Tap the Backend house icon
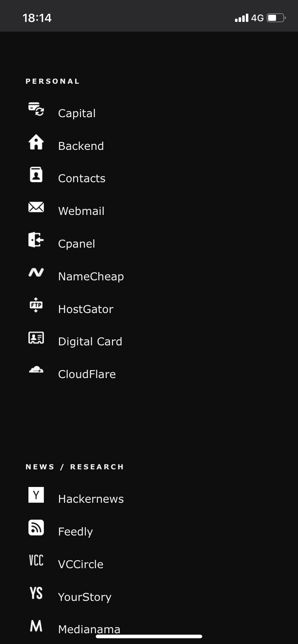The width and height of the screenshot is (298, 644). (x=36, y=142)
